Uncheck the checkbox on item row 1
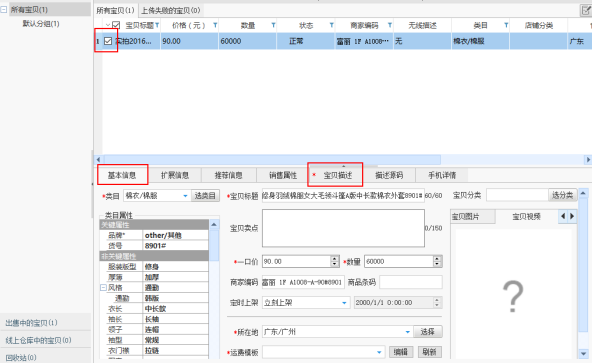593x364 pixels. tap(108, 41)
